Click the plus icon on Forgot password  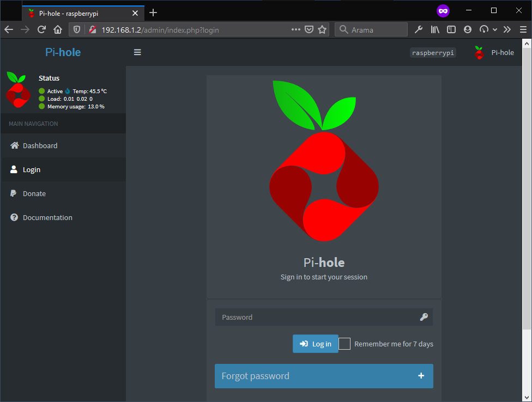pyautogui.click(x=421, y=375)
